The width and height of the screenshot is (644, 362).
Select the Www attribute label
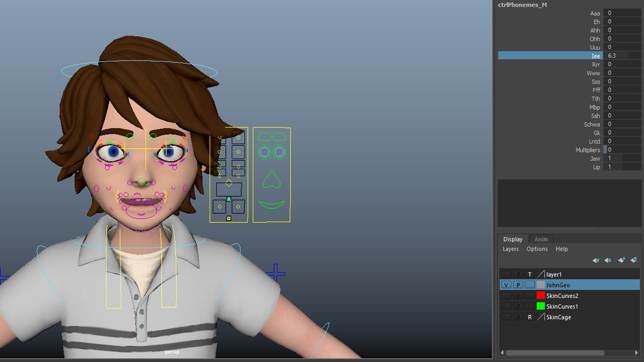pyautogui.click(x=593, y=73)
